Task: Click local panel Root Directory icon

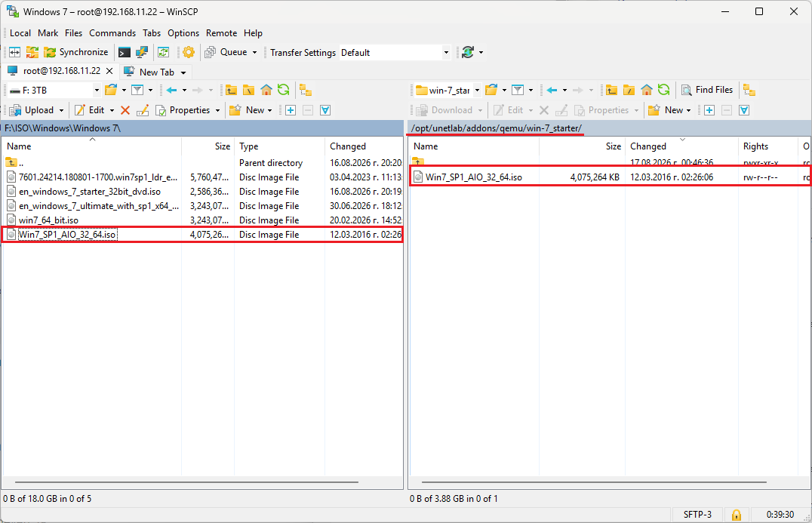Action: [248, 90]
